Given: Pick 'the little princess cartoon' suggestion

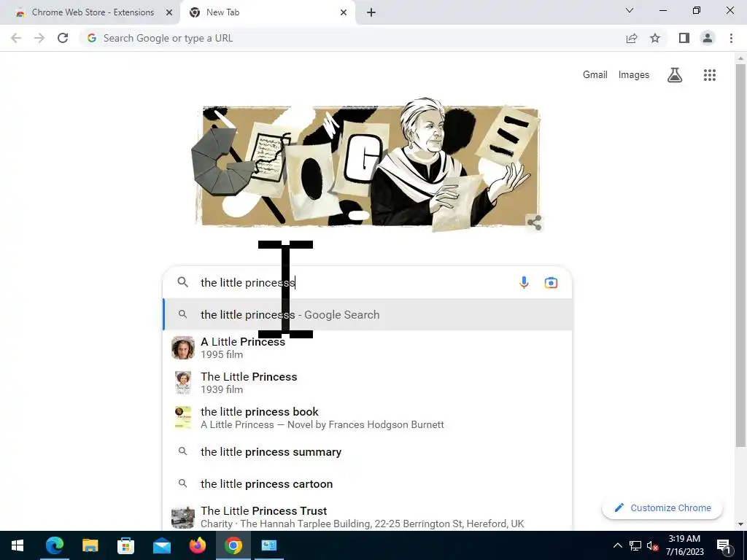Looking at the screenshot, I should coord(367,484).
